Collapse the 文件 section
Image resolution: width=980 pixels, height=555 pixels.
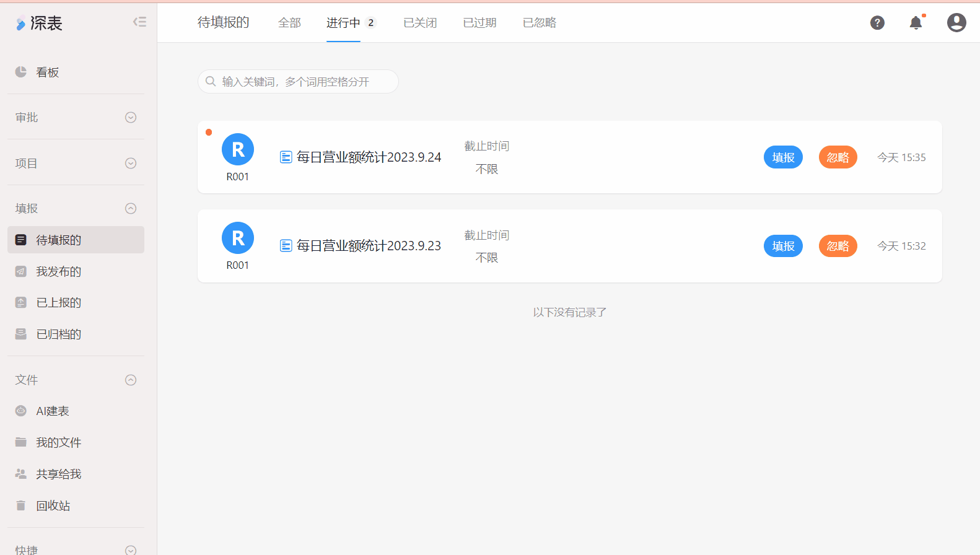pos(131,380)
